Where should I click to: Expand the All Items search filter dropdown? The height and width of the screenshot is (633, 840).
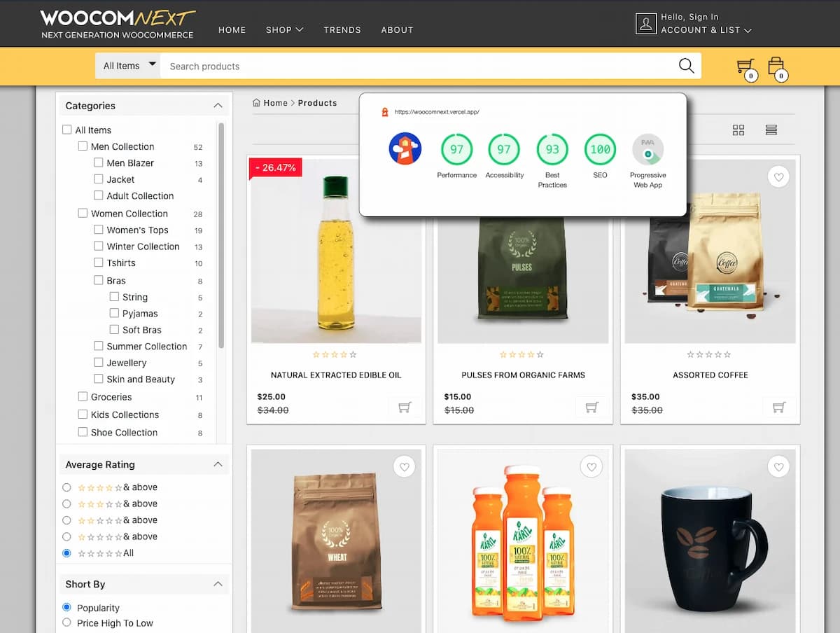tap(127, 64)
